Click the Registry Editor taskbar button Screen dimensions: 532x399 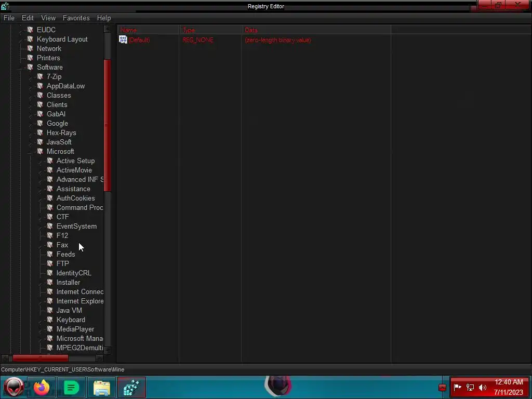click(x=131, y=388)
